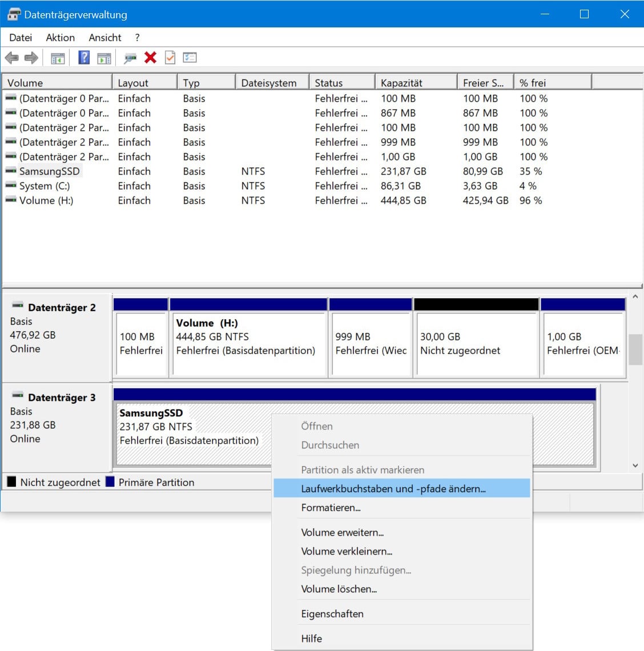Open the Datei menu
This screenshot has width=644, height=651.
pyautogui.click(x=21, y=37)
